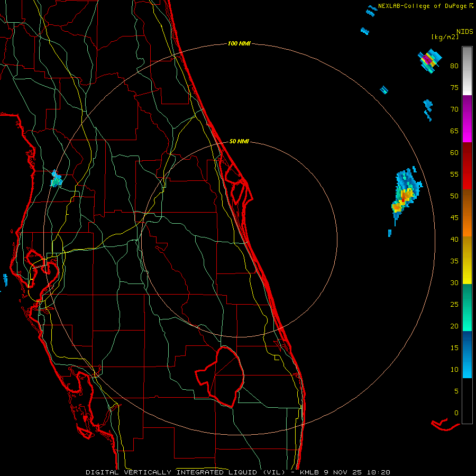This screenshot has width=476, height=476.
Task: Select the 5 value on color scale
Action: pos(456,391)
